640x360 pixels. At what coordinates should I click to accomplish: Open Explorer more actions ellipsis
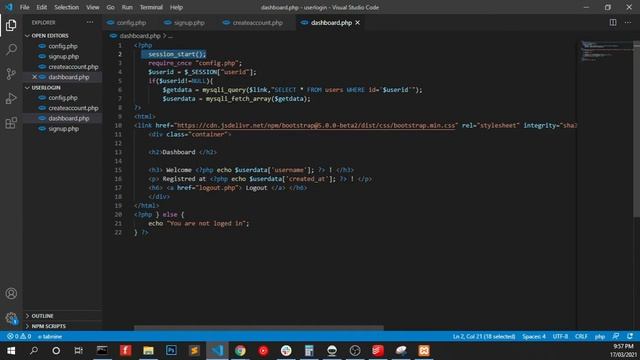90,22
